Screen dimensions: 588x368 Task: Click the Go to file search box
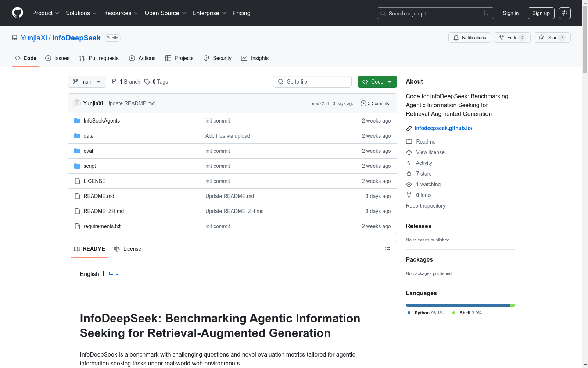pos(312,82)
